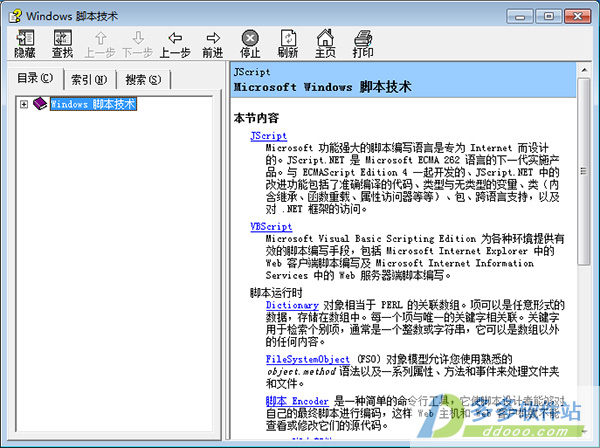Image resolution: width=600 pixels, height=448 pixels.
Task: Go to the 主页 home icon
Action: click(x=325, y=44)
